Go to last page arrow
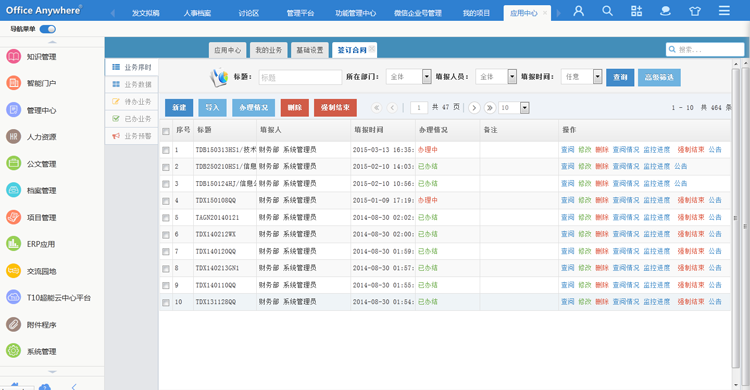Image resolution: width=750 pixels, height=390 pixels. pyautogui.click(x=490, y=108)
